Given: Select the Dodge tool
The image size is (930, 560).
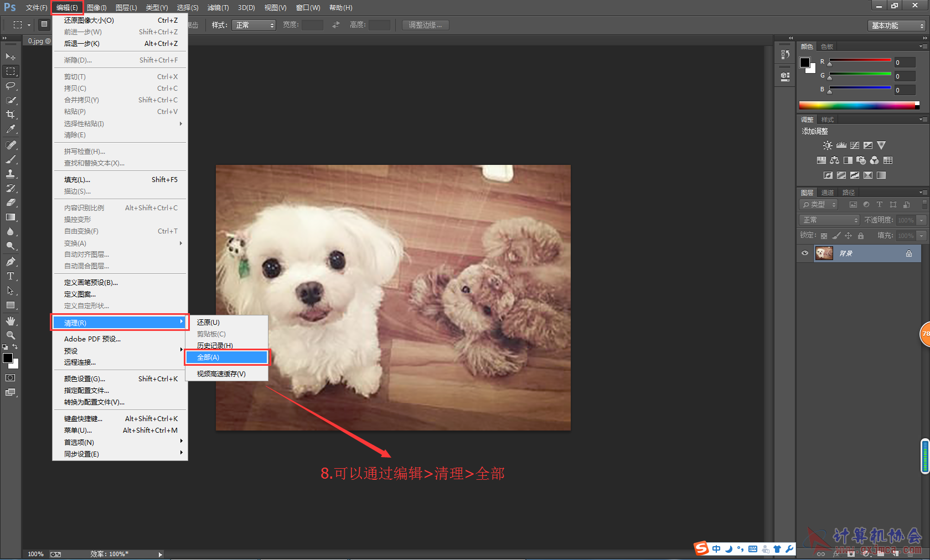Looking at the screenshot, I should tap(11, 246).
